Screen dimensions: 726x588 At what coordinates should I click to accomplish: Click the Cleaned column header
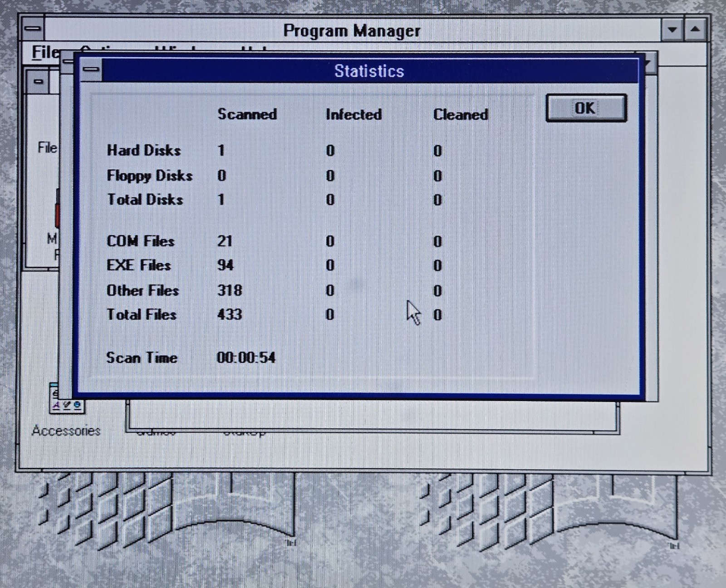click(461, 114)
